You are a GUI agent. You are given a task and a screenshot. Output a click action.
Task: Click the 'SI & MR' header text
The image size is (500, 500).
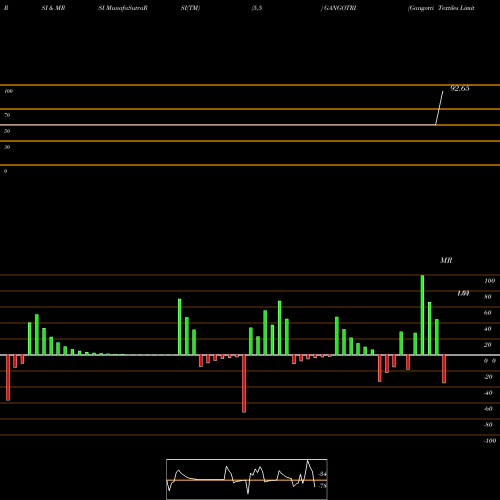pos(53,8)
